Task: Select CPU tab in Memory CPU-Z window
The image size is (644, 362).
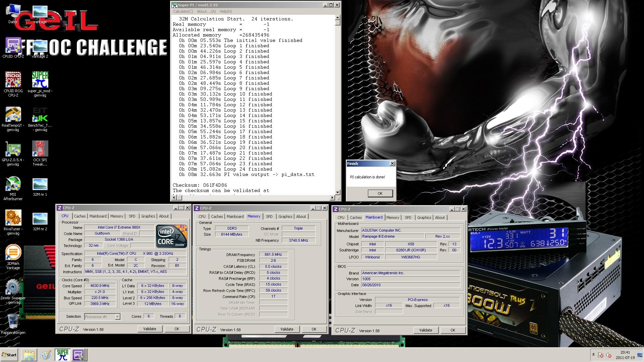Action: coord(202,217)
